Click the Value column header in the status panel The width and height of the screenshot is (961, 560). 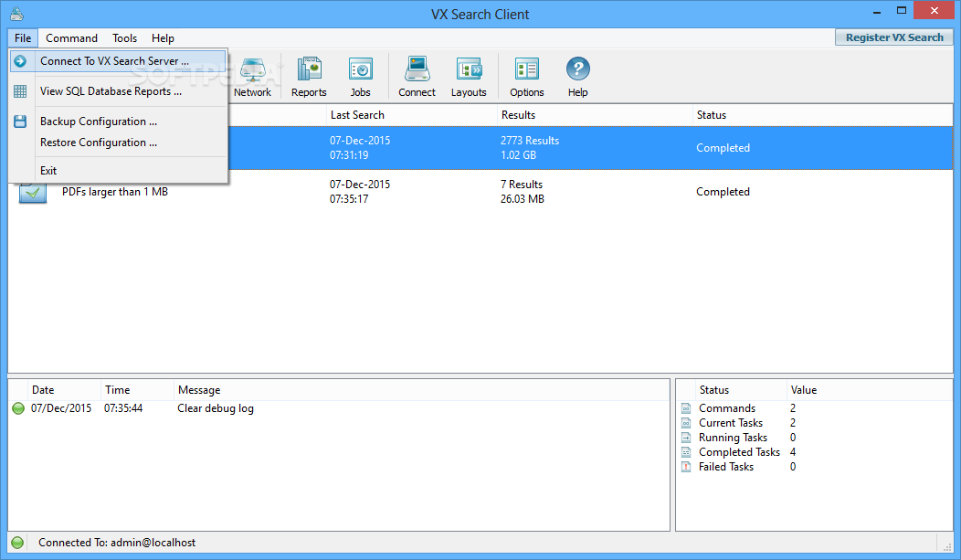869,390
